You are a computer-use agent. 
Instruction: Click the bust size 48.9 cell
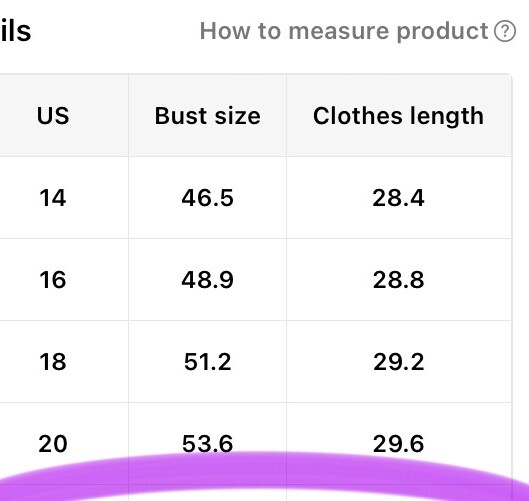207,280
